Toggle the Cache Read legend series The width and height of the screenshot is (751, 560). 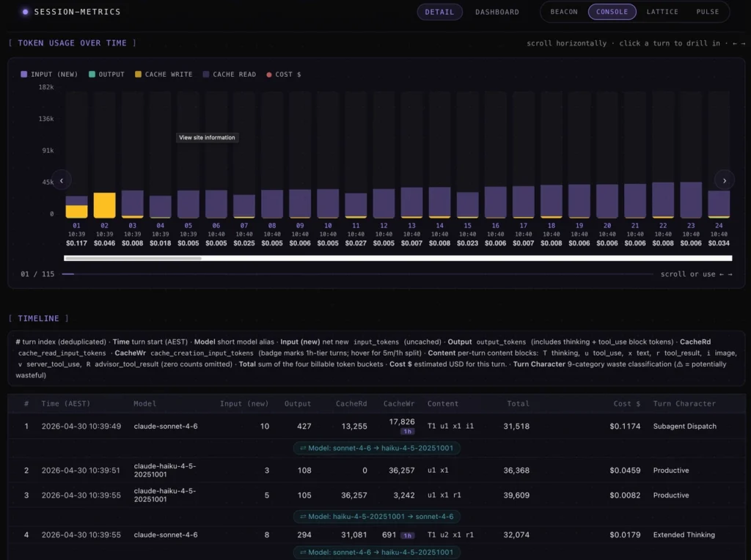coord(230,74)
